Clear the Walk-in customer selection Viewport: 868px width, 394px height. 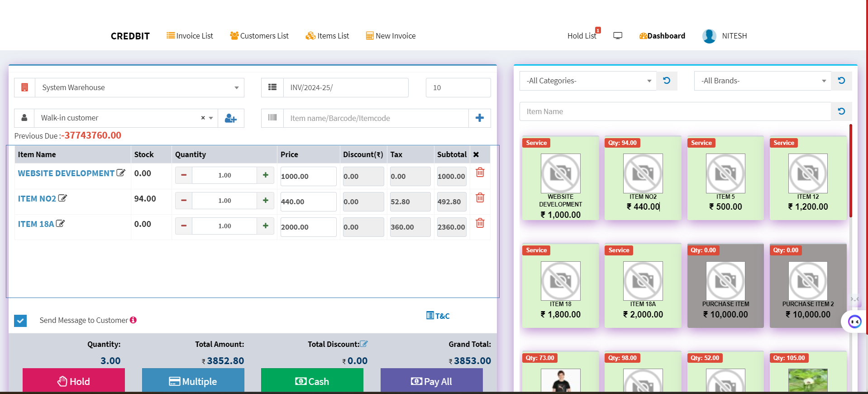click(203, 118)
